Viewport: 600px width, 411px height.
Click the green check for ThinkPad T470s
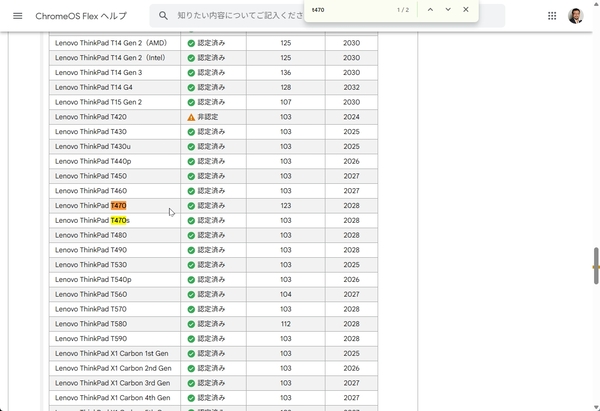pyautogui.click(x=191, y=221)
